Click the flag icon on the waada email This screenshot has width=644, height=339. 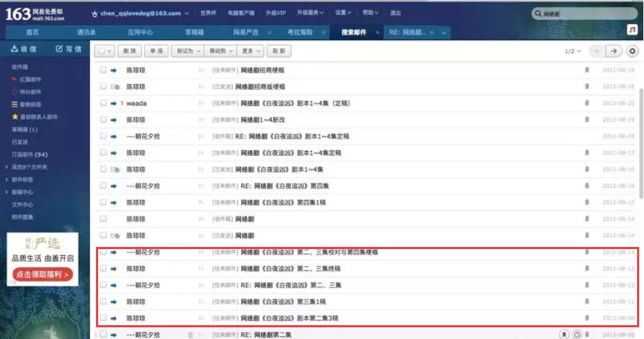click(202, 103)
